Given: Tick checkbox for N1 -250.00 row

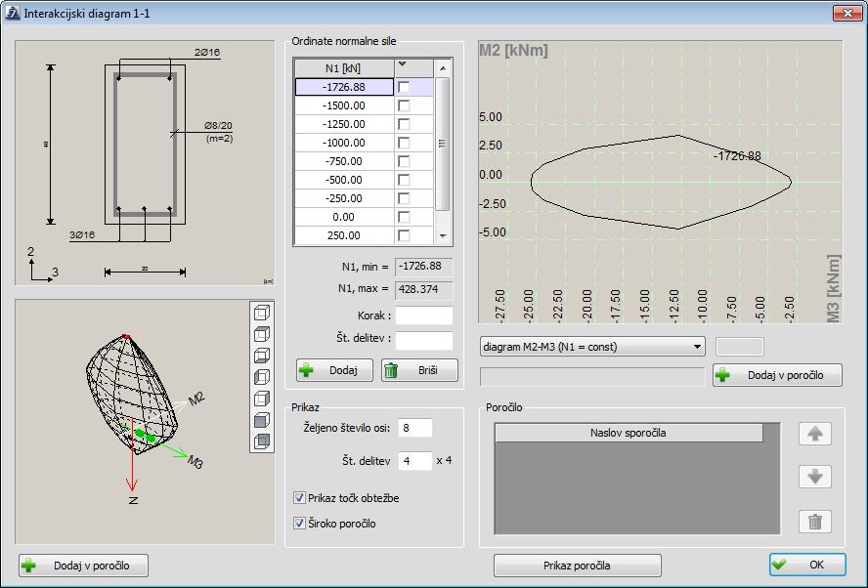Looking at the screenshot, I should [x=404, y=198].
